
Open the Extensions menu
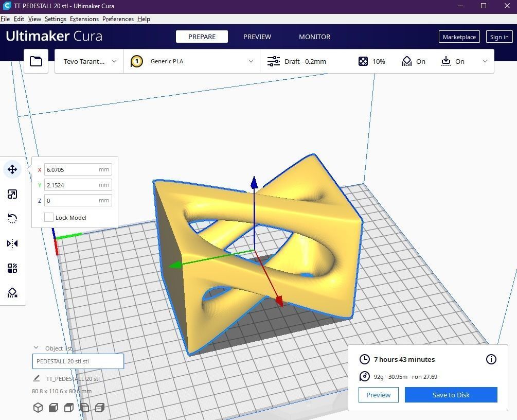click(84, 19)
